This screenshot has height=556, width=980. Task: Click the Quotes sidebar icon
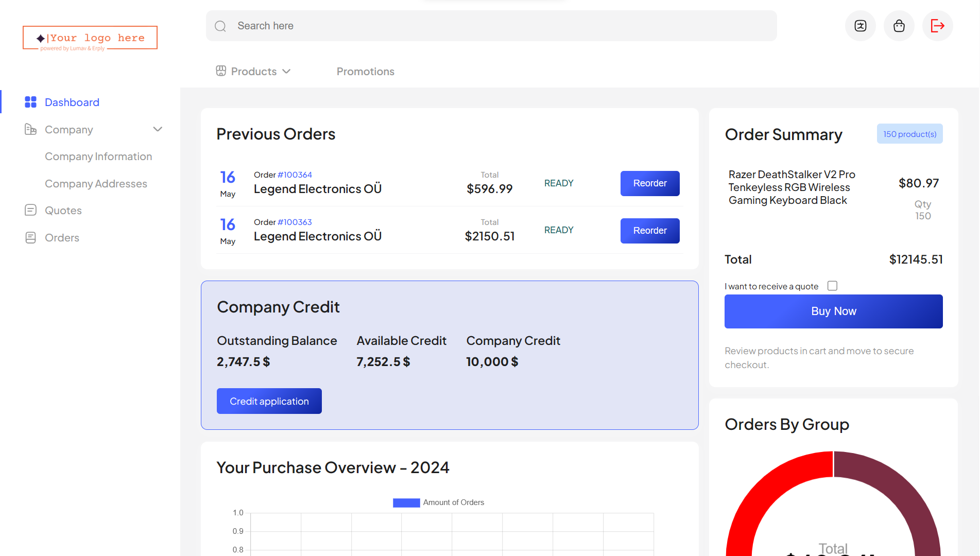30,210
